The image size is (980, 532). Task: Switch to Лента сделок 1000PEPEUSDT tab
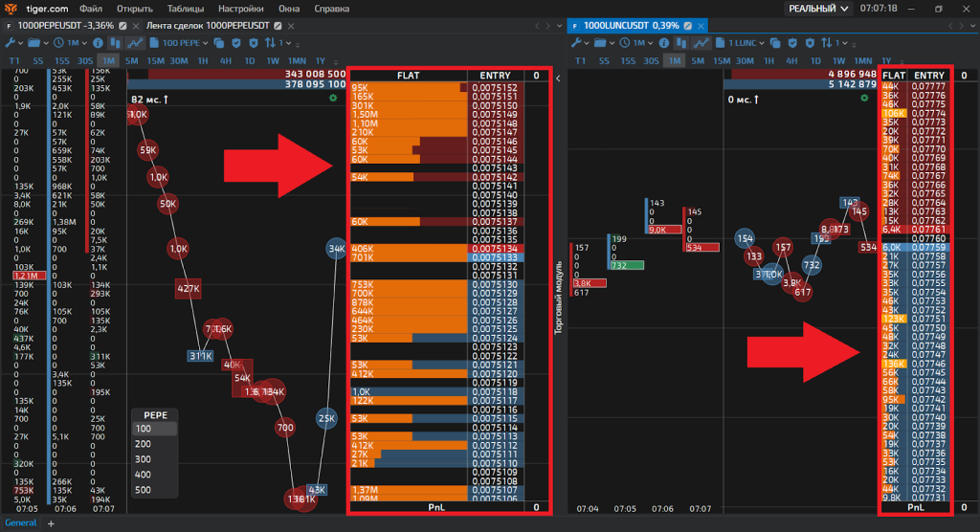tap(208, 26)
